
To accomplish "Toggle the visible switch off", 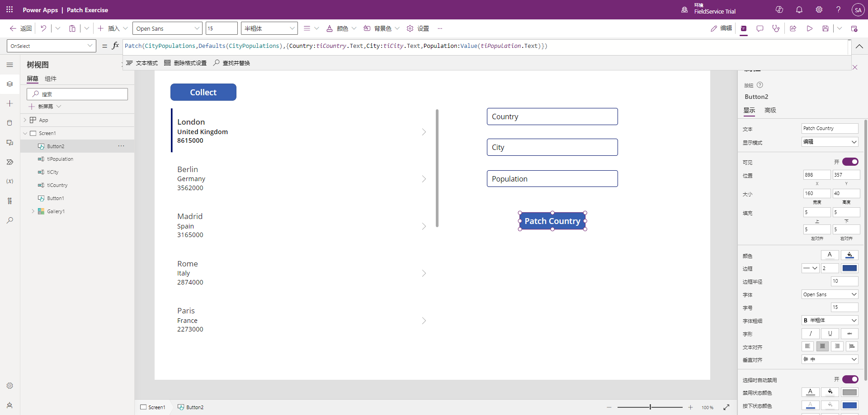I will pos(850,162).
